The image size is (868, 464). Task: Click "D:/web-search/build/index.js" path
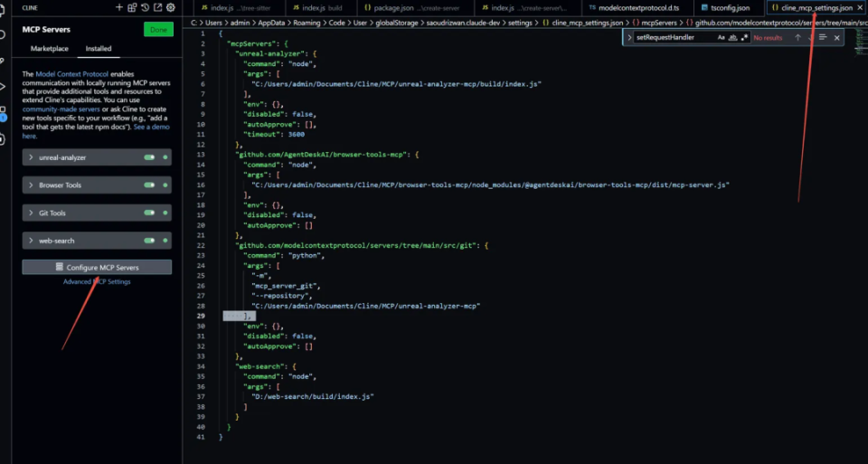point(313,396)
